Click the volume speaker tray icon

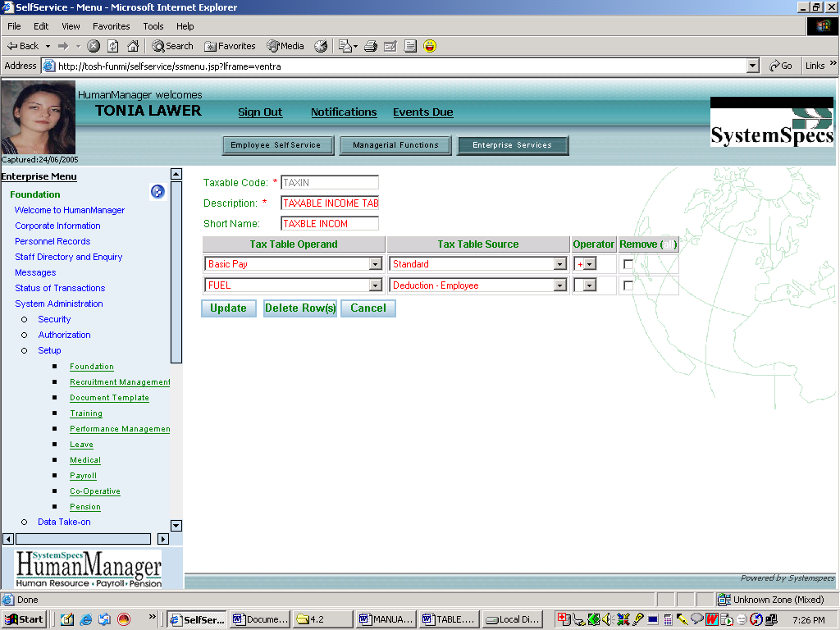tap(608, 619)
